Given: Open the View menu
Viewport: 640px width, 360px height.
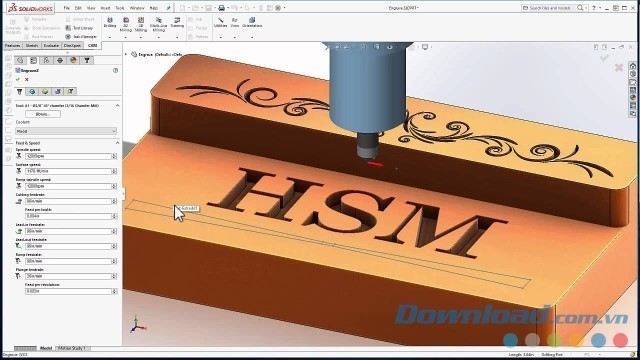Looking at the screenshot, I should coord(91,8).
